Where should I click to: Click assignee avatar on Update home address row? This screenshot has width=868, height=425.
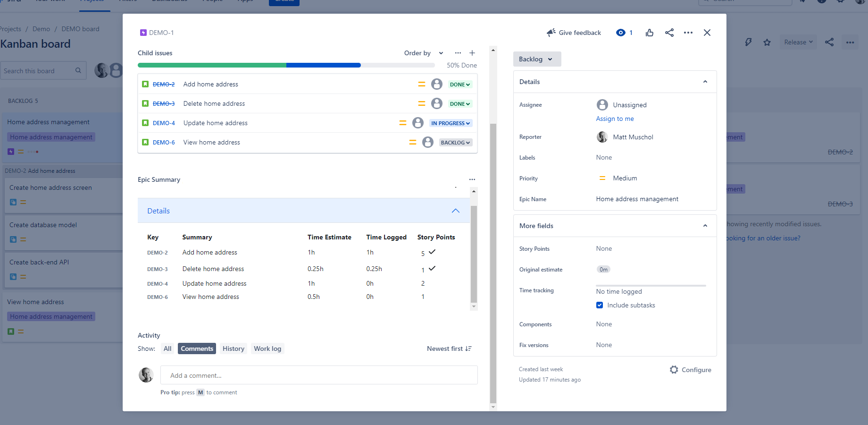point(418,123)
